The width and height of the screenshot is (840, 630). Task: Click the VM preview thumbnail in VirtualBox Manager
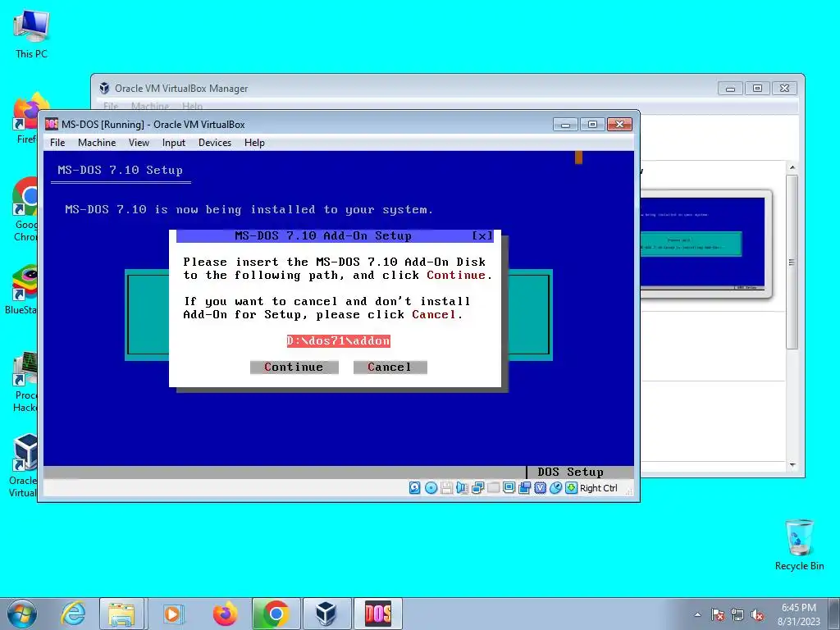pos(702,243)
